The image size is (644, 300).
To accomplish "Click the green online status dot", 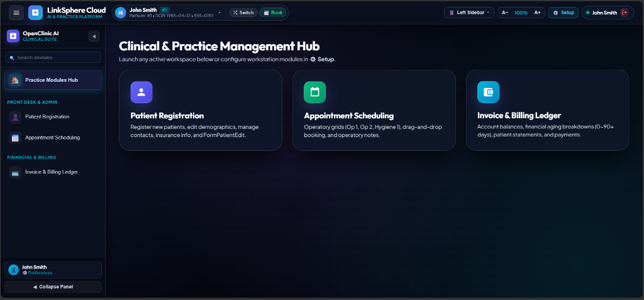I will (x=588, y=13).
